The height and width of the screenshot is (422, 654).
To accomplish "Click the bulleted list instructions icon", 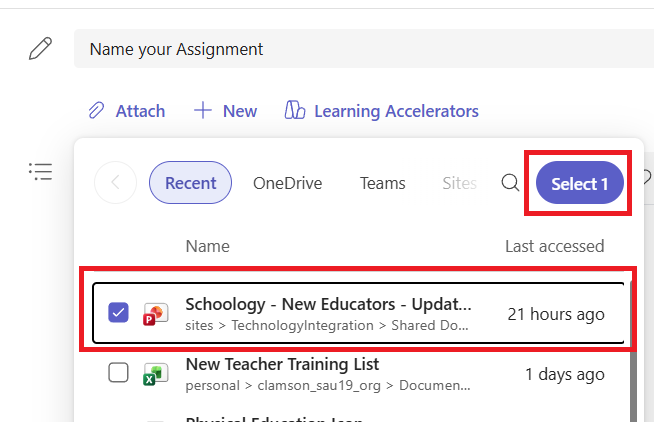I will click(40, 171).
